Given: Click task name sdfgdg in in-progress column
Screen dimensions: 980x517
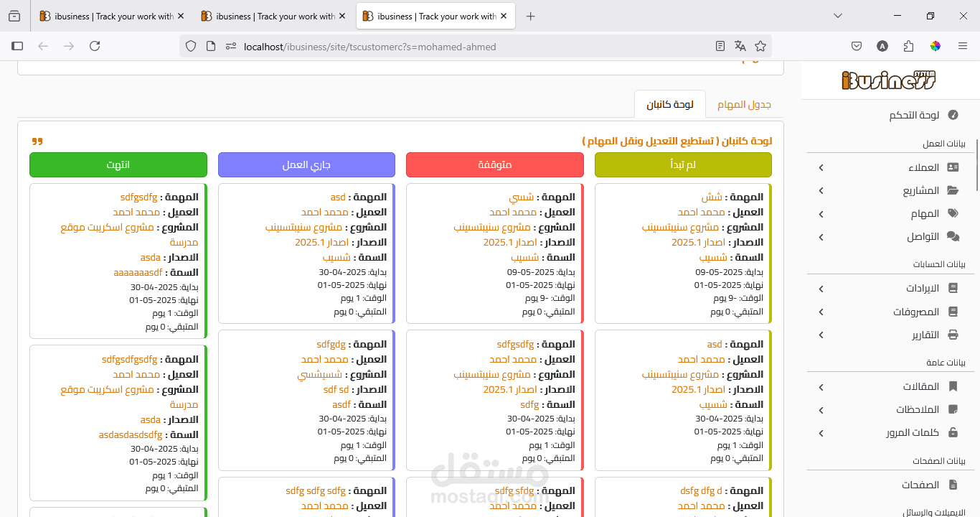Looking at the screenshot, I should point(331,344).
